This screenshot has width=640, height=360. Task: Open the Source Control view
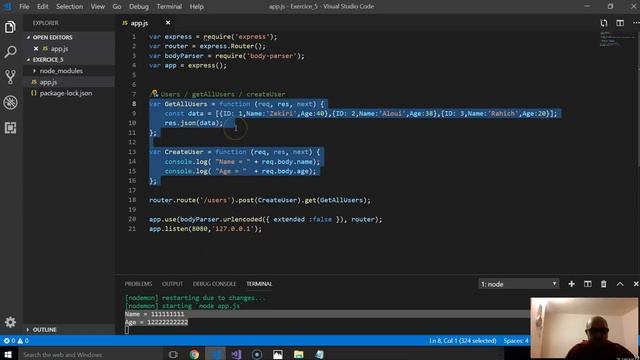[10, 77]
